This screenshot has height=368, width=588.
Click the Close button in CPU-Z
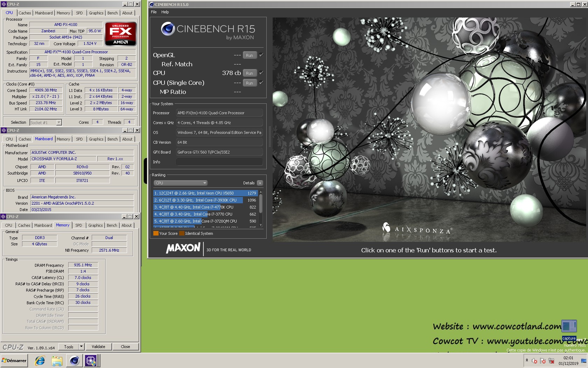[x=125, y=347]
